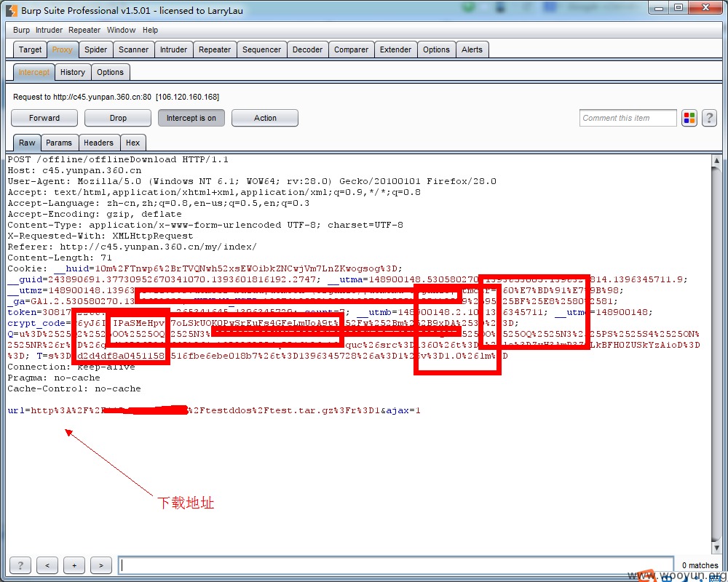Switch to the Repeater tool tab
The height and width of the screenshot is (582, 728).
tap(215, 49)
